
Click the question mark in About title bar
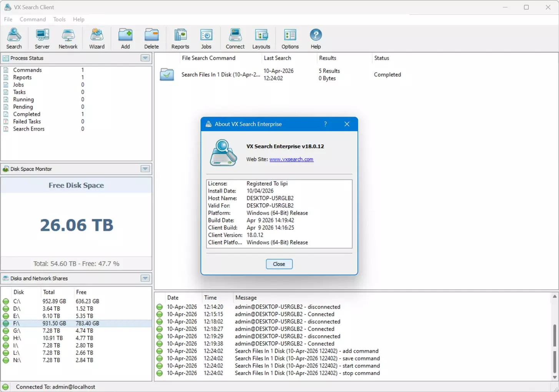click(325, 124)
